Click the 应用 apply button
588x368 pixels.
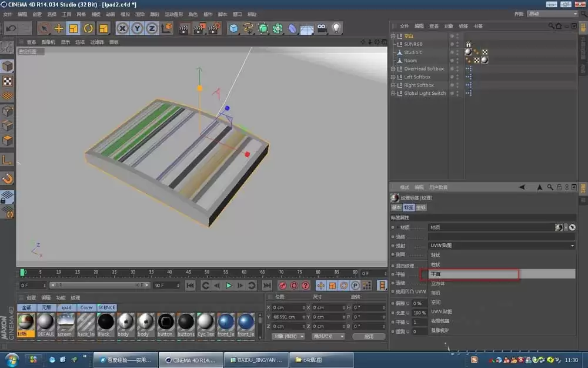pyautogui.click(x=369, y=337)
